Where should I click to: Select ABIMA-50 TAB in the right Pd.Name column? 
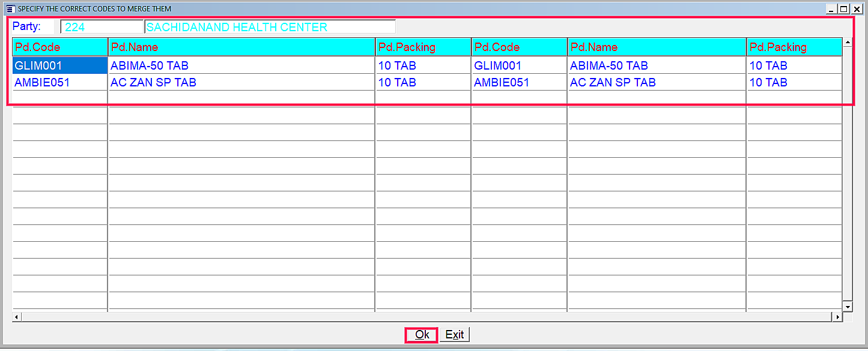[x=657, y=65]
